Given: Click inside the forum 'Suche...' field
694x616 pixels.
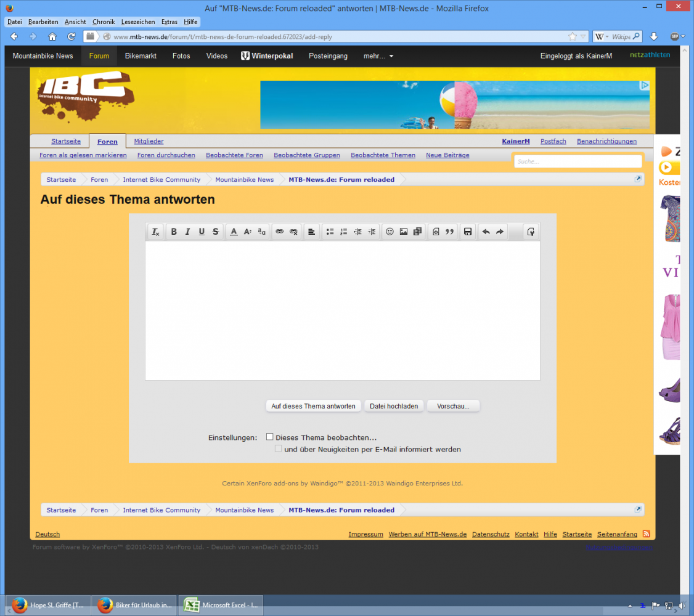Looking at the screenshot, I should [578, 161].
